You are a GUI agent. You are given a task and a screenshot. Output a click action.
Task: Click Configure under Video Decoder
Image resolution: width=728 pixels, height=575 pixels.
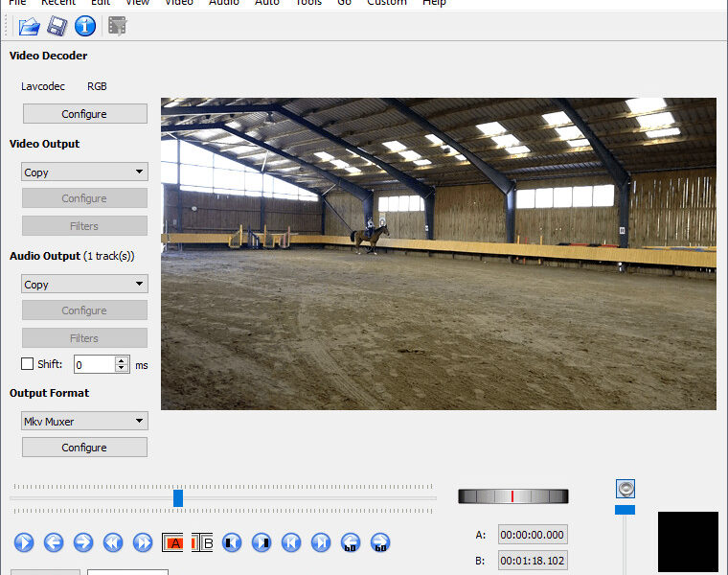(x=84, y=114)
